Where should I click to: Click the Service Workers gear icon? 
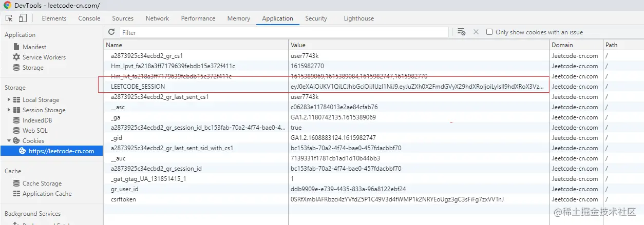[x=16, y=57]
